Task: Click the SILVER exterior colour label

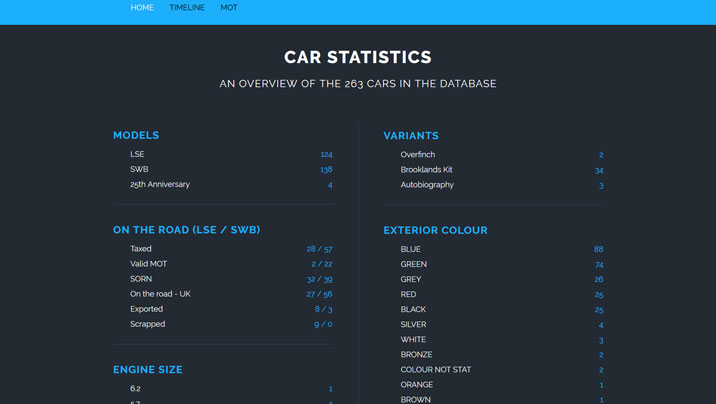Action: [x=413, y=325]
